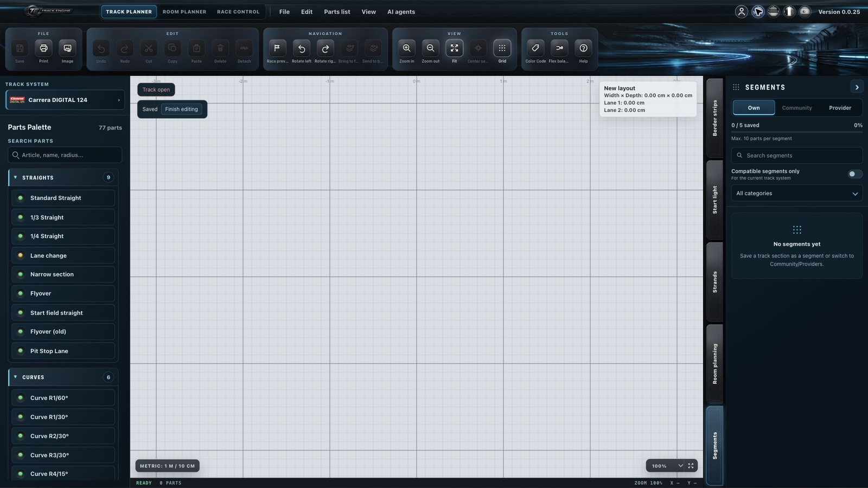Open the Strands side tab
This screenshot has width=868, height=488.
tap(714, 282)
